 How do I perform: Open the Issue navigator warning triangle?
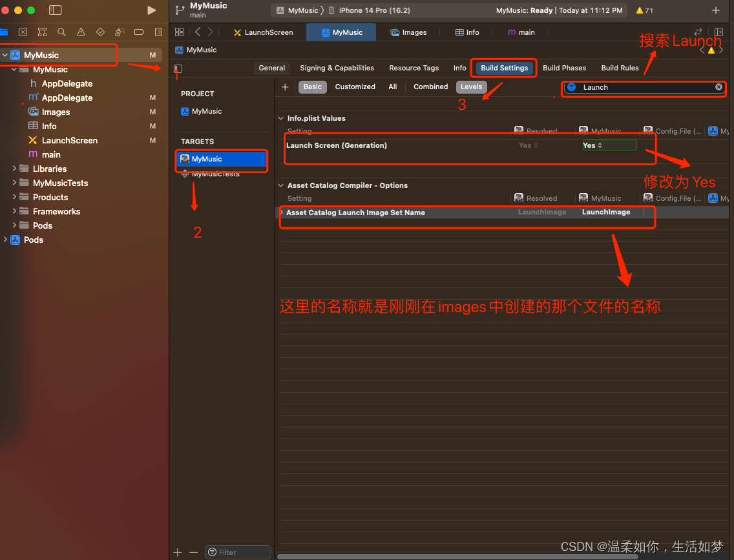81,31
